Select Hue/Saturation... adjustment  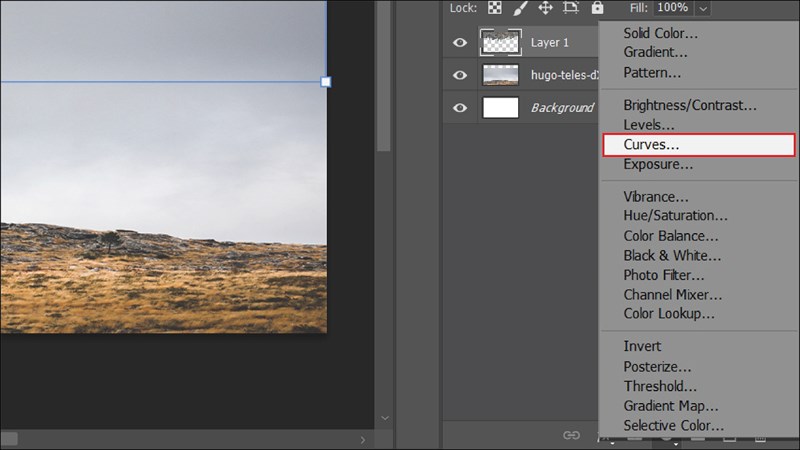point(675,216)
